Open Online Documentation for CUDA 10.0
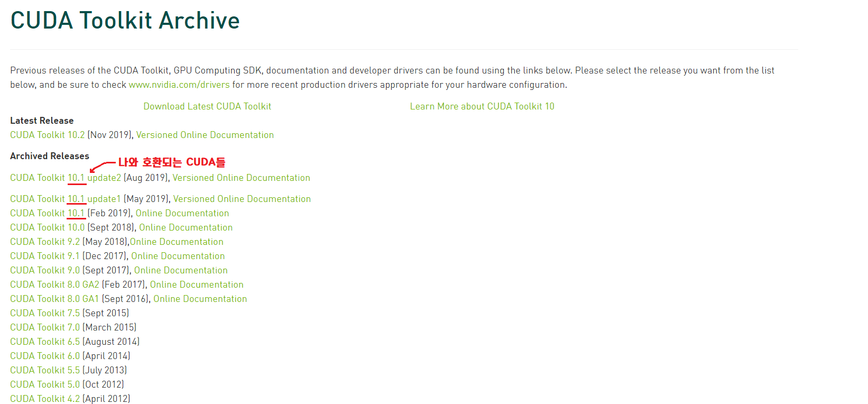 [186, 227]
